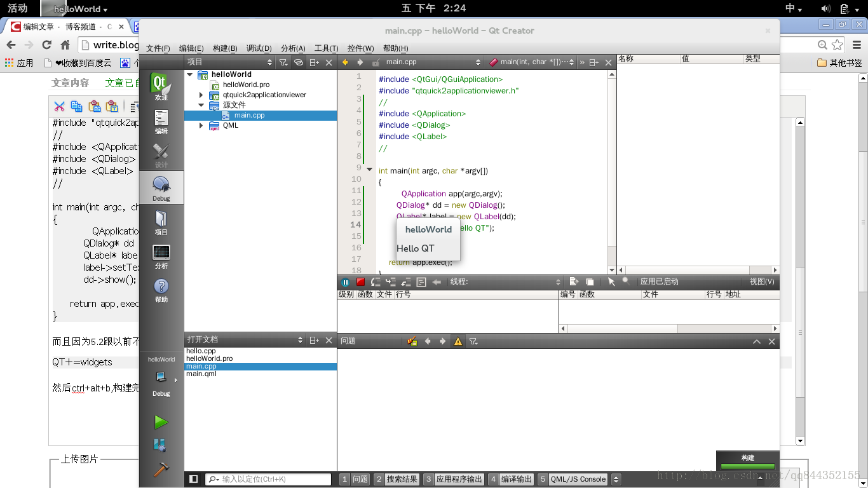Select hello.cpp in open documents list
Screen dimensions: 868x488
[201, 351]
